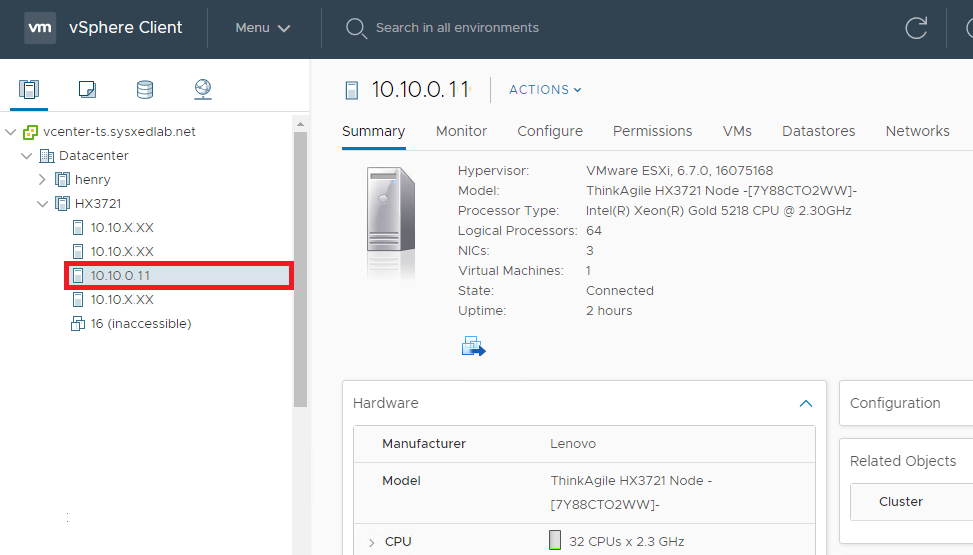Switch to the Configure tab
The image size is (973, 555).
550,131
